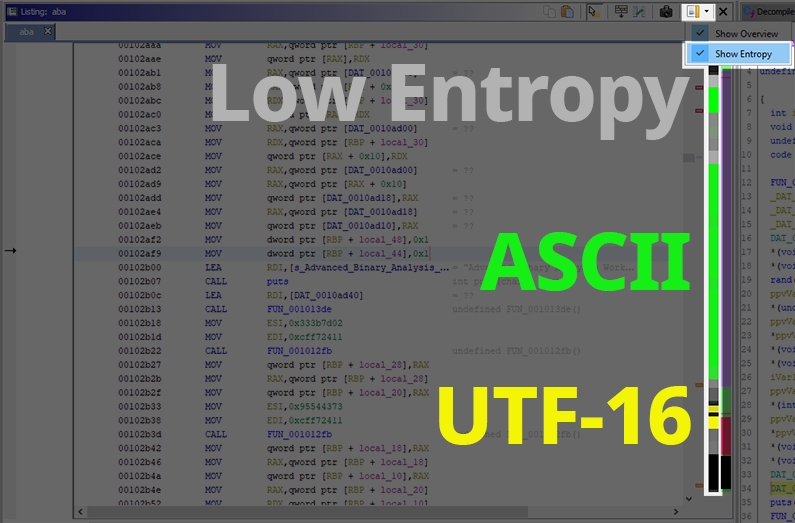The height and width of the screenshot is (523, 795).
Task: Click the 0x95544373 ESI operand
Action: 315,406
